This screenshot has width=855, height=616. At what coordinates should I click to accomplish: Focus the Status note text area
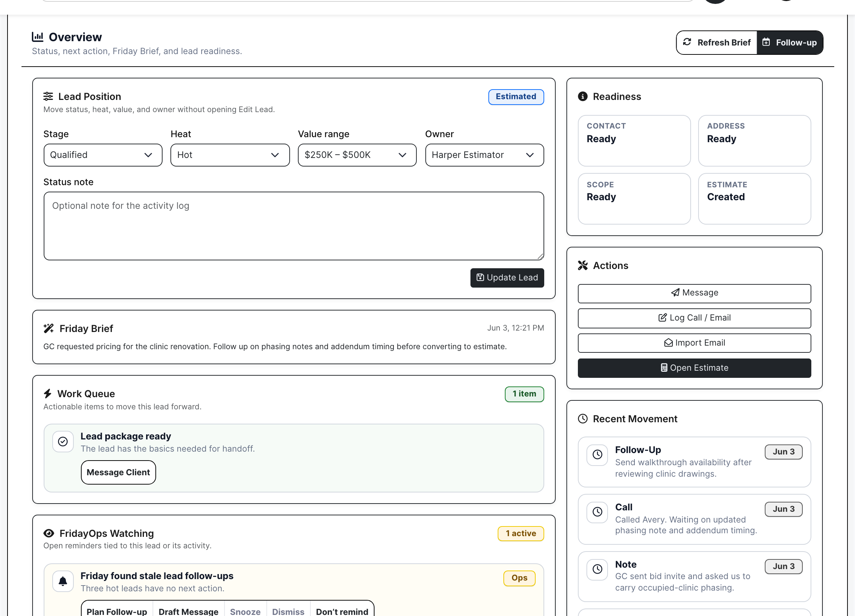click(x=294, y=226)
